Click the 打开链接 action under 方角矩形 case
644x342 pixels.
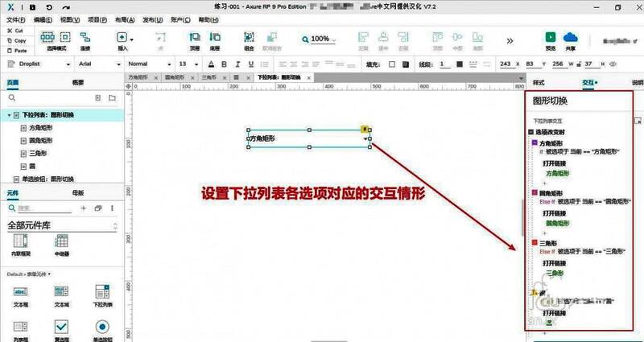click(555, 162)
